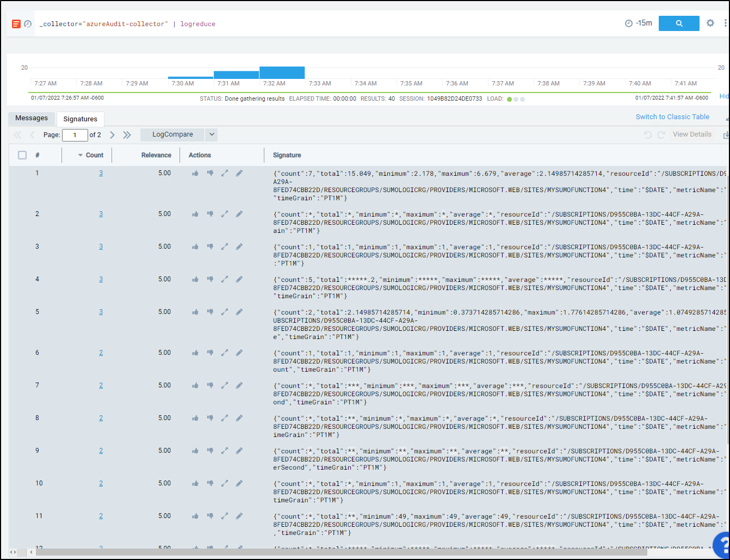Click the Signature column header
730x560 pixels.
tap(287, 155)
